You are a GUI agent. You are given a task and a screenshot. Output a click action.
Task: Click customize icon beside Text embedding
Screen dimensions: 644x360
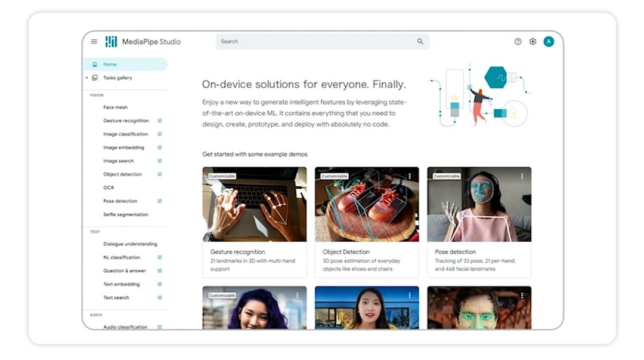(x=159, y=284)
